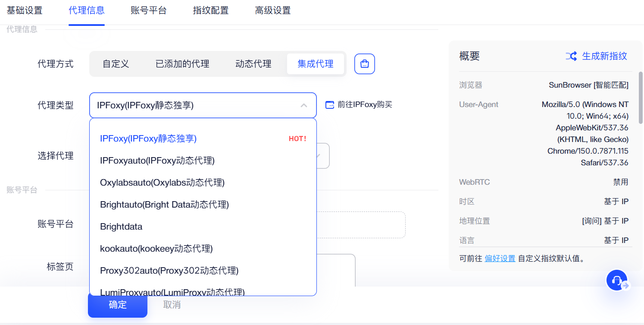Screen dimensions: 644x325
Task: Select kookauto(kookeey动态代理) option
Action: pos(203,249)
